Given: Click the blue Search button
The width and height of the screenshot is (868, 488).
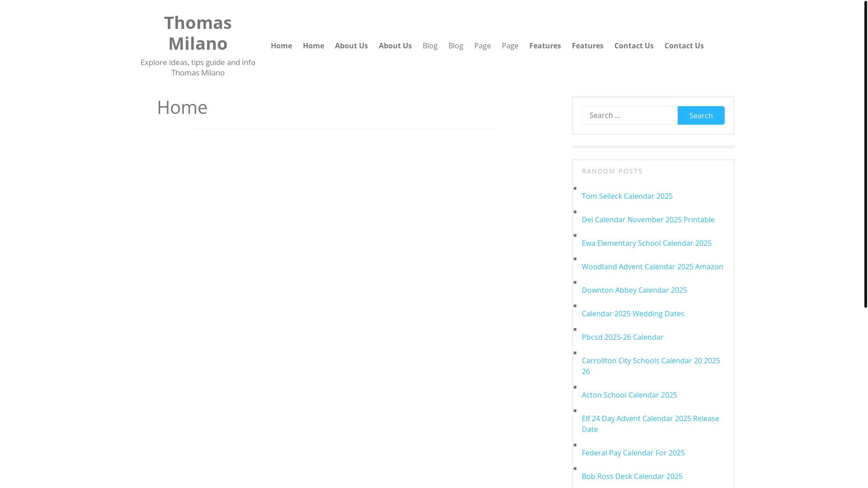Looking at the screenshot, I should pyautogui.click(x=701, y=115).
